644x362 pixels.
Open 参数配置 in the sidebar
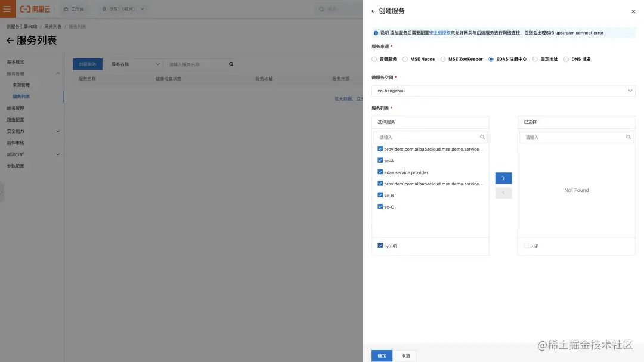tap(16, 166)
